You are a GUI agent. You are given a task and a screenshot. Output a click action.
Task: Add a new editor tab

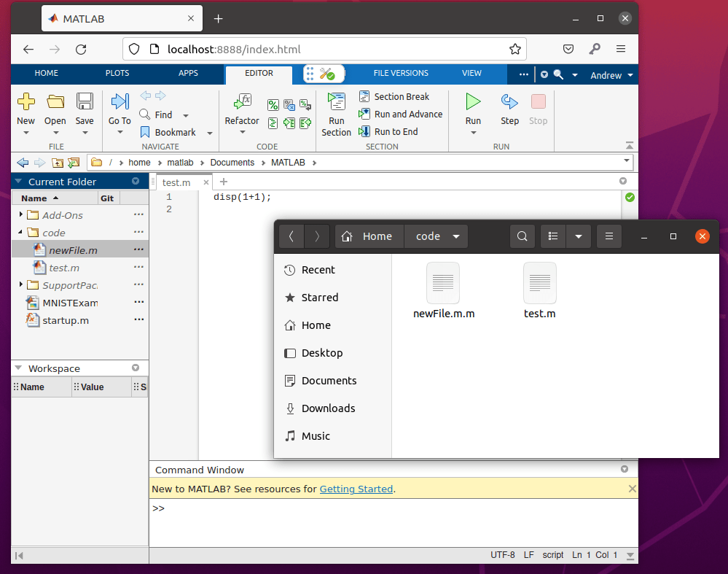point(223,182)
